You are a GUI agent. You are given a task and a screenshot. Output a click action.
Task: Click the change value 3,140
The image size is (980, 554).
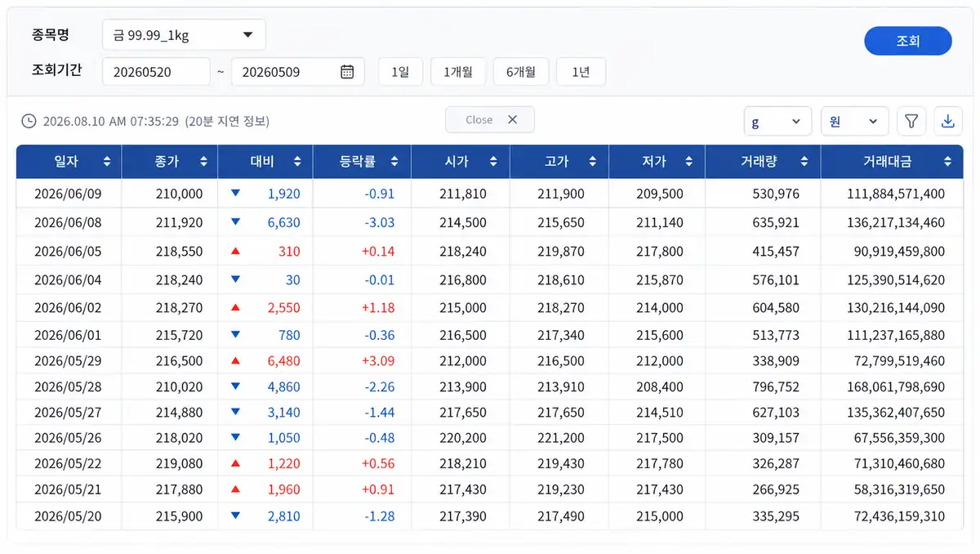pyautogui.click(x=284, y=412)
